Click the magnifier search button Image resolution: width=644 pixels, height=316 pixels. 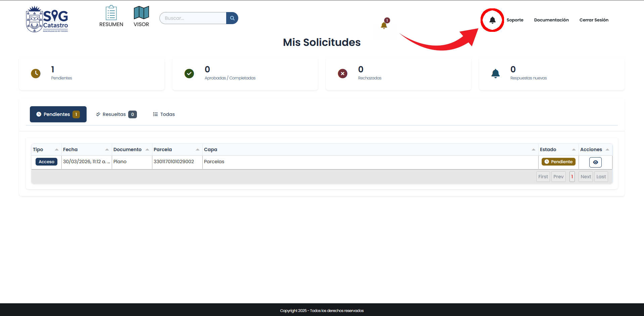point(232,18)
